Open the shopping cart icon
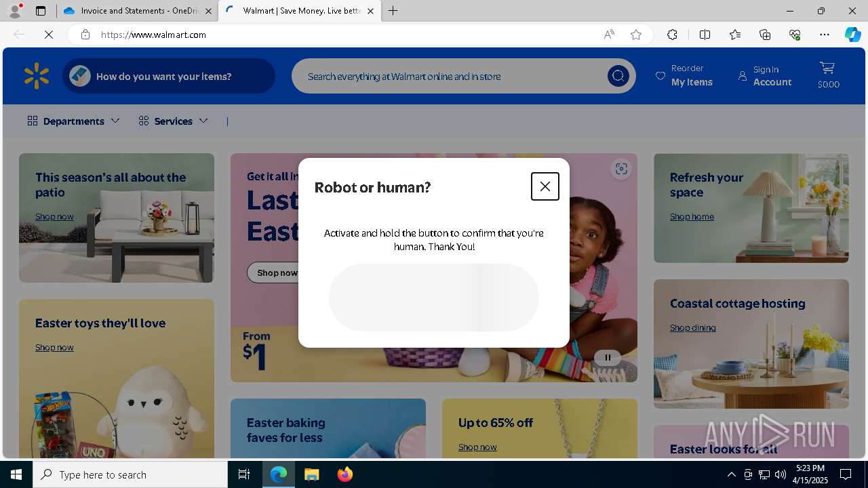 (x=828, y=75)
